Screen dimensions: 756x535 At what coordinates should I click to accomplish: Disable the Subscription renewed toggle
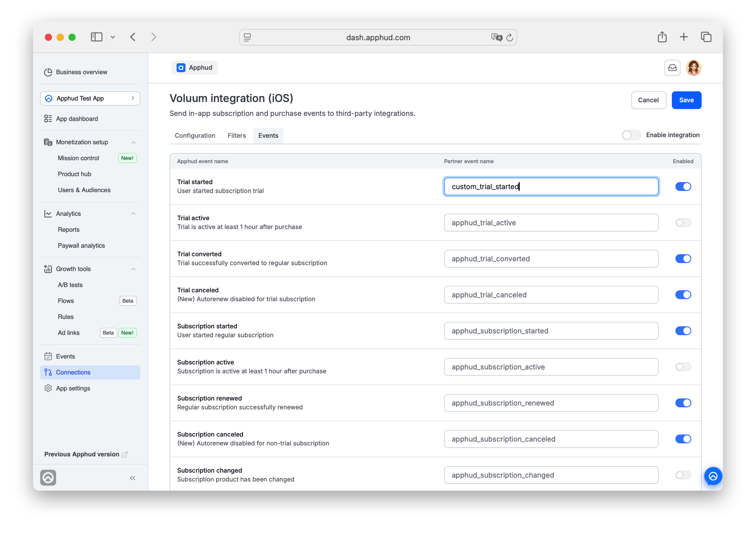click(683, 403)
